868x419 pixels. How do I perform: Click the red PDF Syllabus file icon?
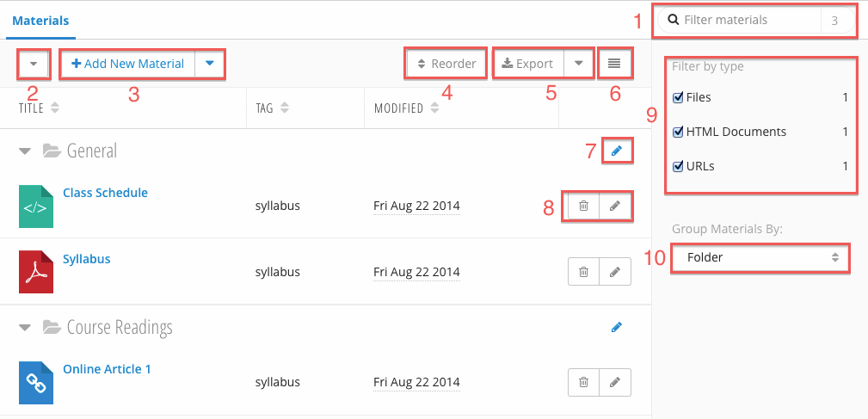[x=36, y=272]
